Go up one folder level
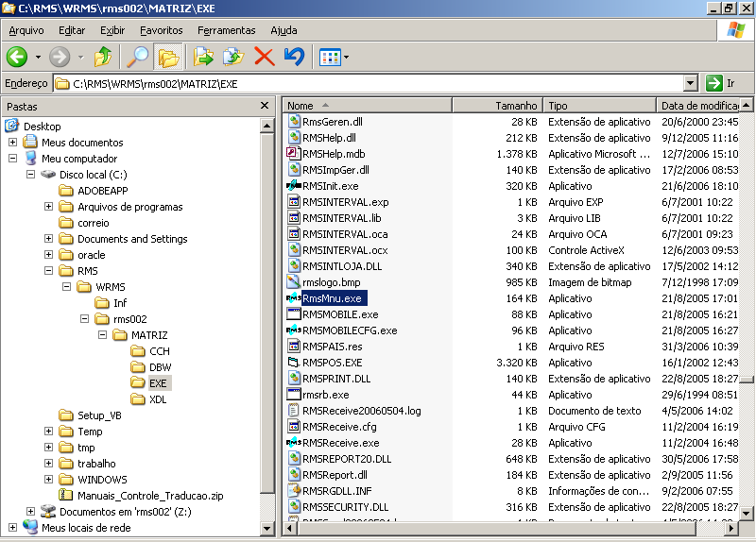Screen dimensions: 756x542 103,57
